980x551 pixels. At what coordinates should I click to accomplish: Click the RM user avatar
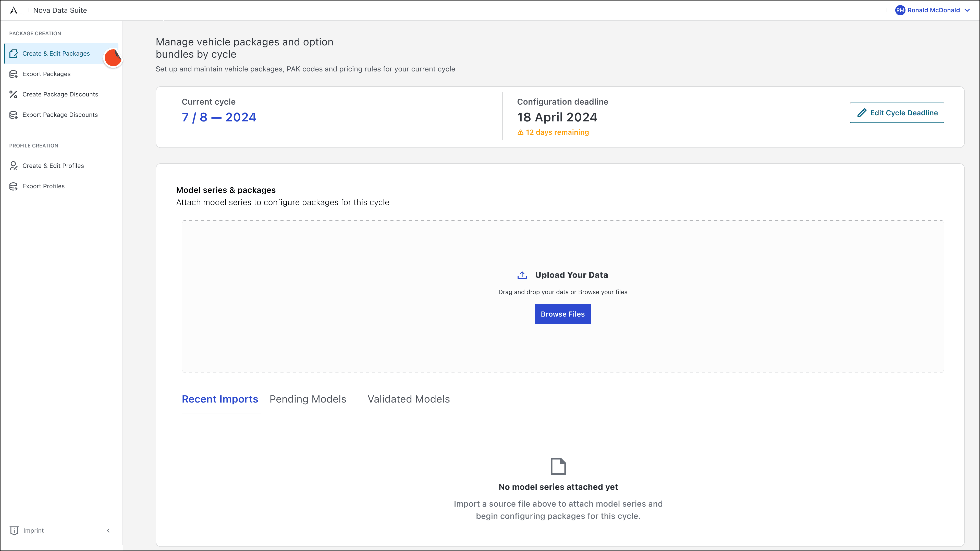click(x=900, y=10)
